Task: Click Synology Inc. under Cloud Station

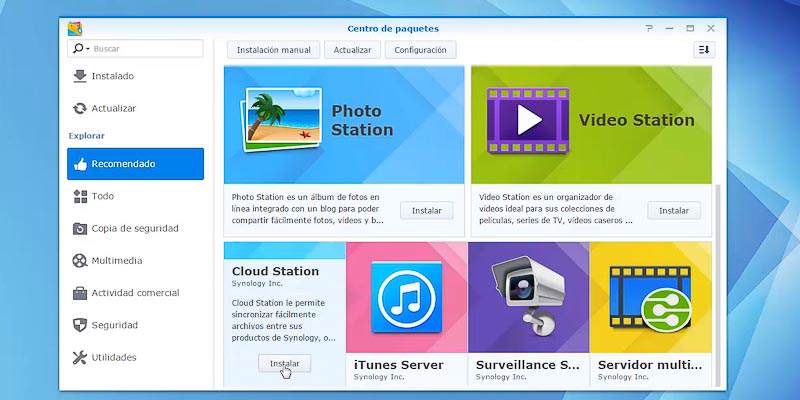Action: pos(257,283)
